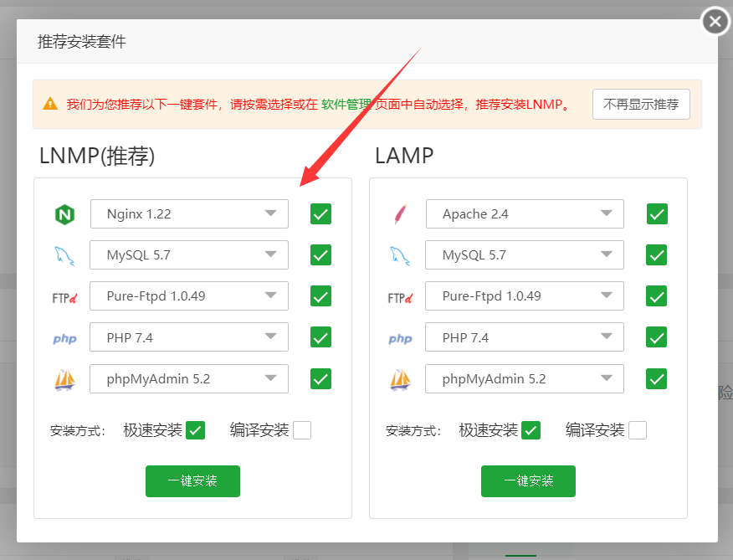Click the php logo in LAMP panel

click(400, 339)
